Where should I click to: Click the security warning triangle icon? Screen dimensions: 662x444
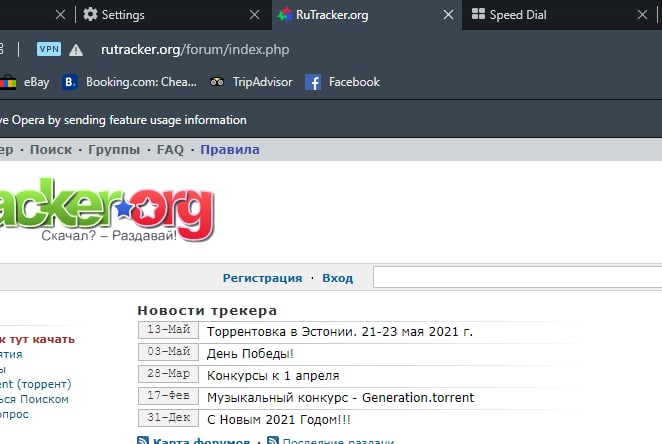tap(76, 50)
